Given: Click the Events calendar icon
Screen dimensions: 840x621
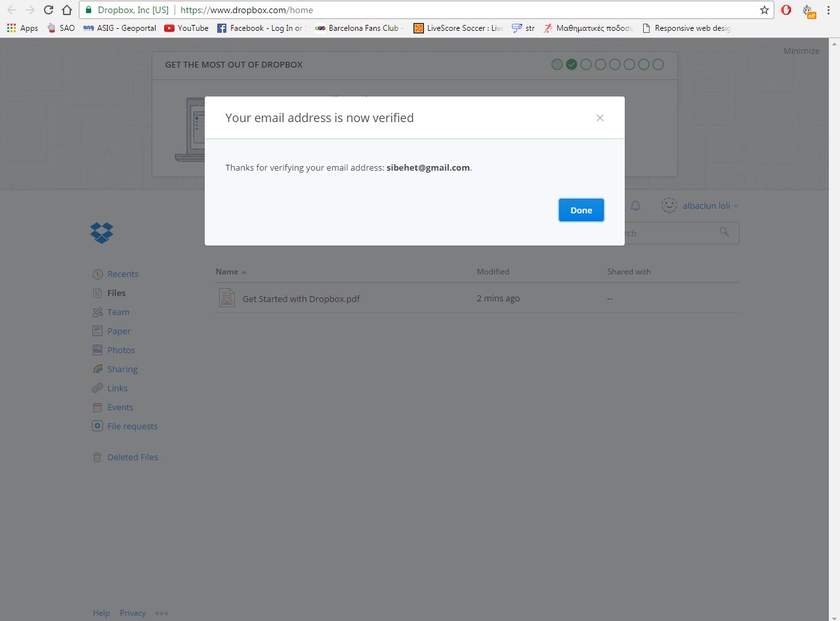Looking at the screenshot, I should 97,407.
